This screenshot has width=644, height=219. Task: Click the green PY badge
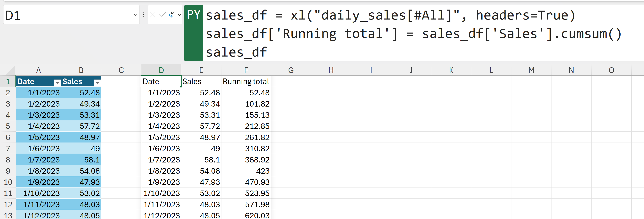194,15
